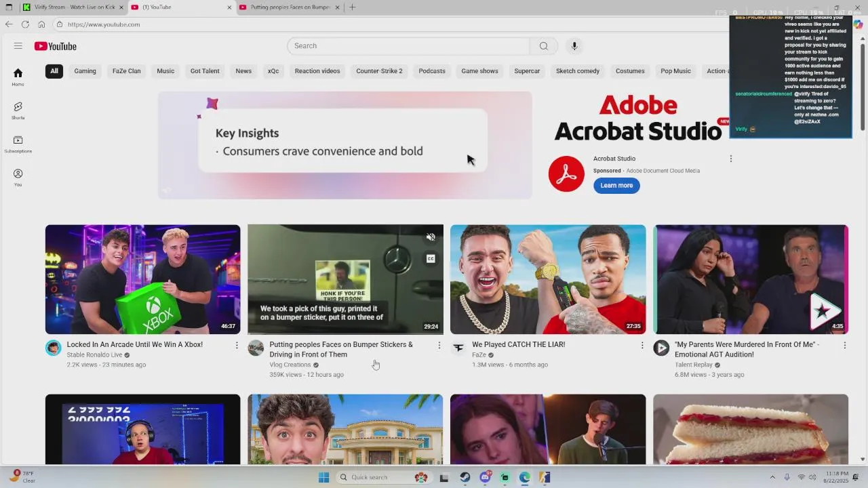This screenshot has width=868, height=488.
Task: Click the Key Insights ad banner
Action: (x=345, y=146)
